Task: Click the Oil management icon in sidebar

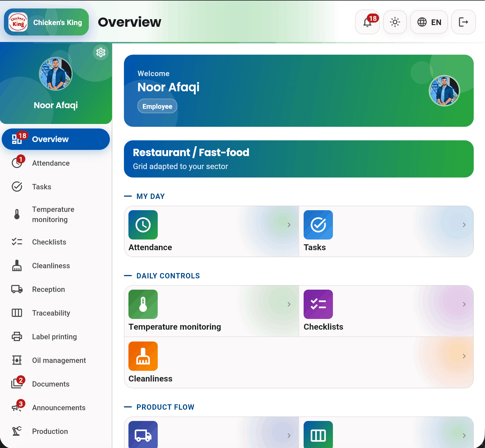Action: tap(17, 360)
